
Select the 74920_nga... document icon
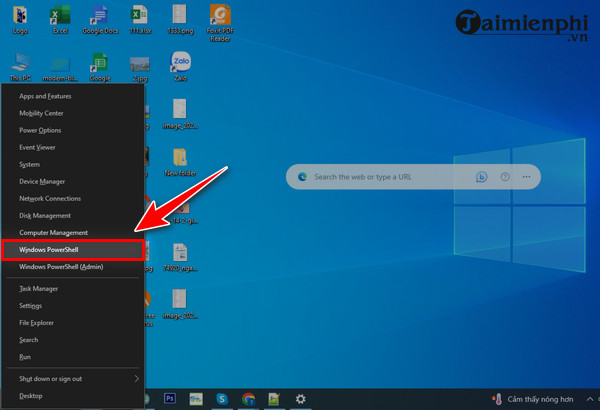pyautogui.click(x=180, y=257)
